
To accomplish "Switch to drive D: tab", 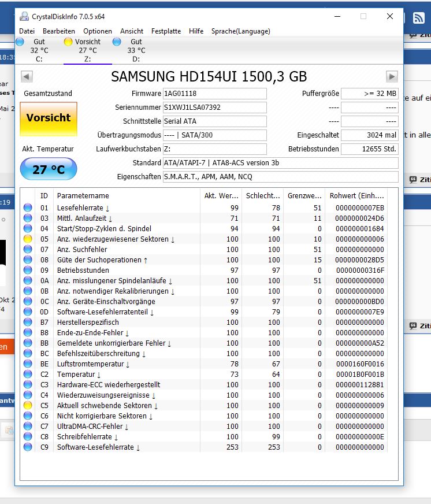I will coord(136,50).
